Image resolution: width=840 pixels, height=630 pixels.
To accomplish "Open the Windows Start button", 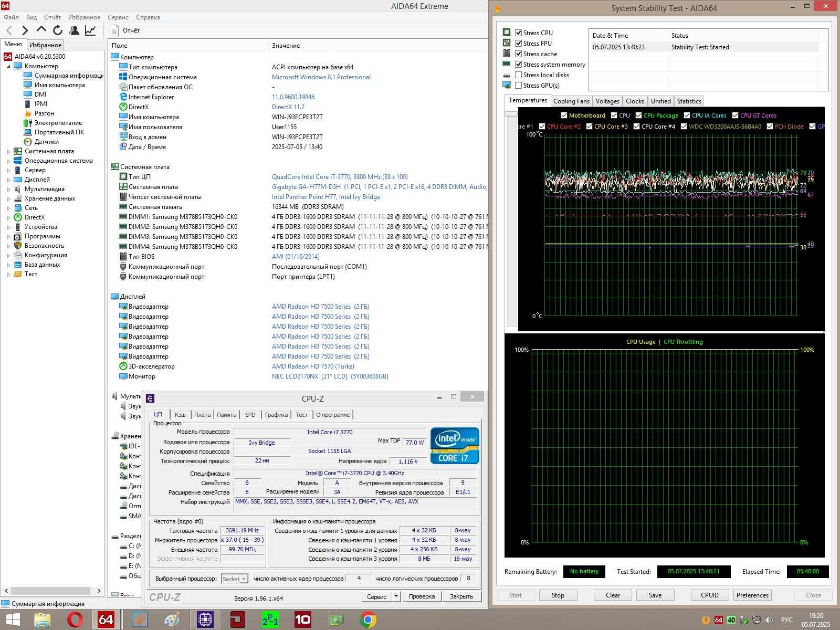I will (13, 619).
